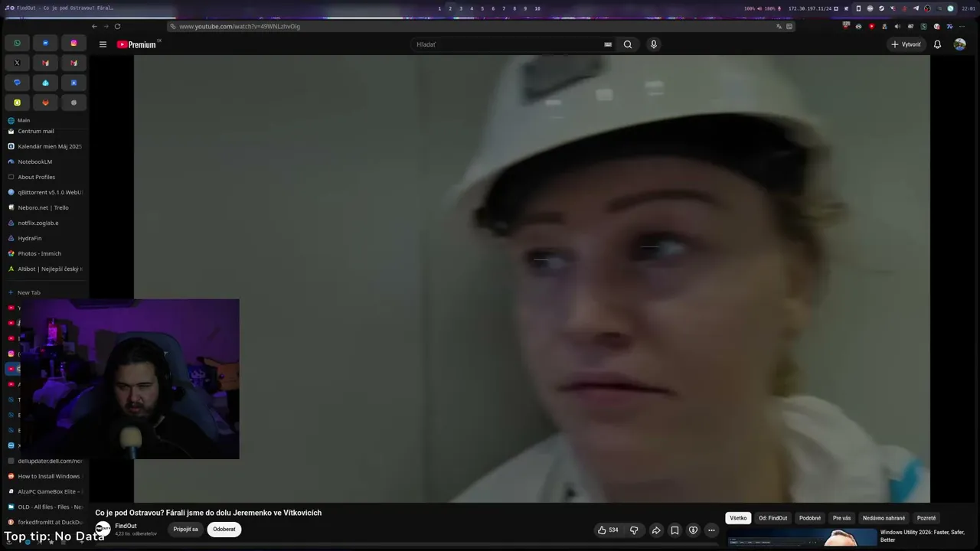Start voice search with microphone
The width and height of the screenshot is (980, 551).
[653, 44]
